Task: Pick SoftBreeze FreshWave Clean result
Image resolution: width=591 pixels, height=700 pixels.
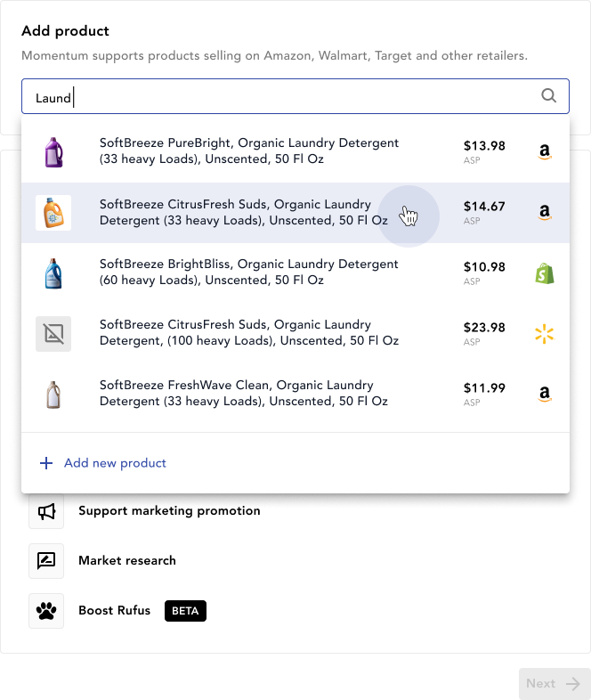Action: tap(295, 395)
